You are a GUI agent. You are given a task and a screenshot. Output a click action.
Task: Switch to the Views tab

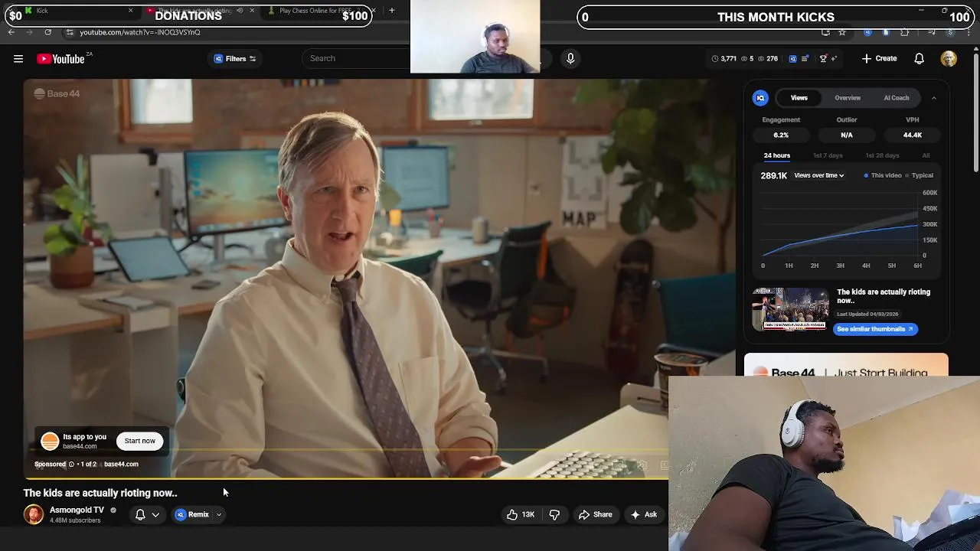coord(799,98)
